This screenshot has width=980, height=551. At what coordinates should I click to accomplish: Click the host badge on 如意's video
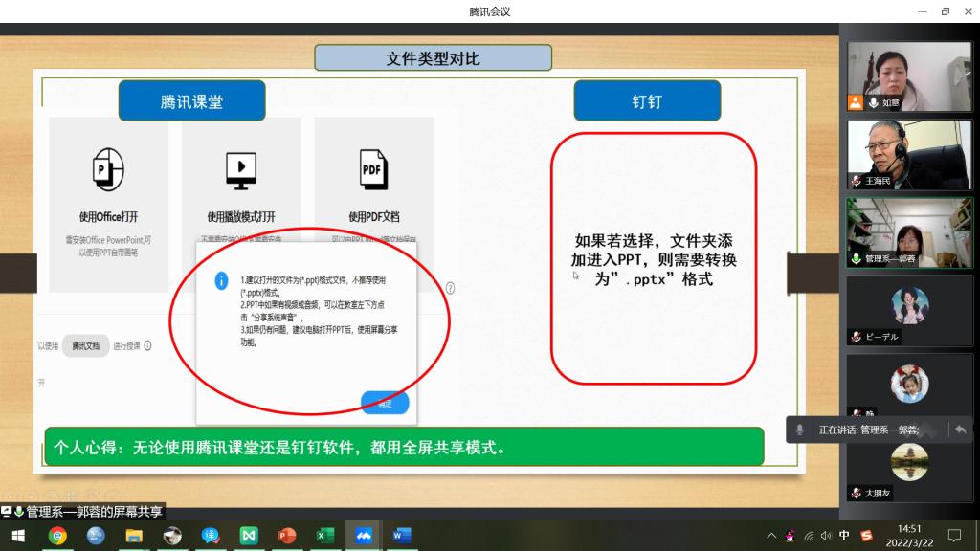(x=855, y=102)
